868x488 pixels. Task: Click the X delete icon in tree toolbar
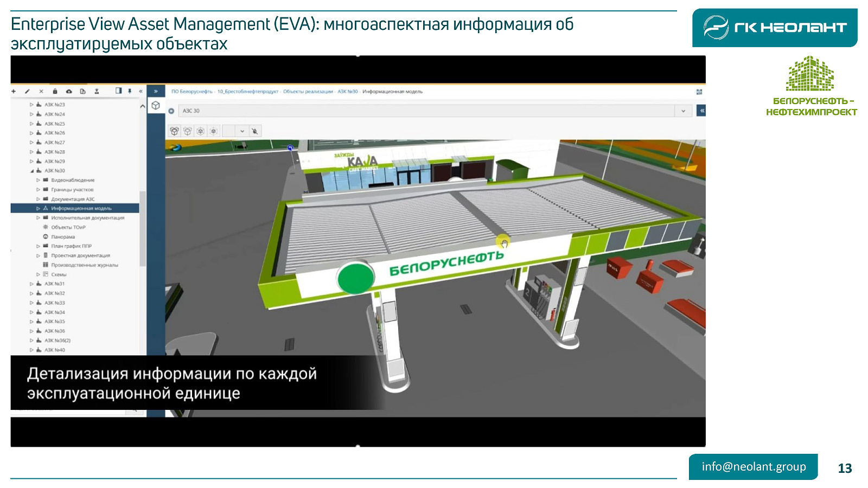click(41, 92)
